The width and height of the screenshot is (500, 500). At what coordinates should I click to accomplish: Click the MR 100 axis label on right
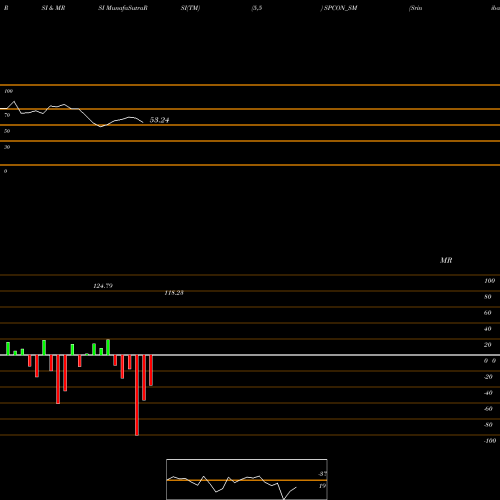pyautogui.click(x=489, y=281)
